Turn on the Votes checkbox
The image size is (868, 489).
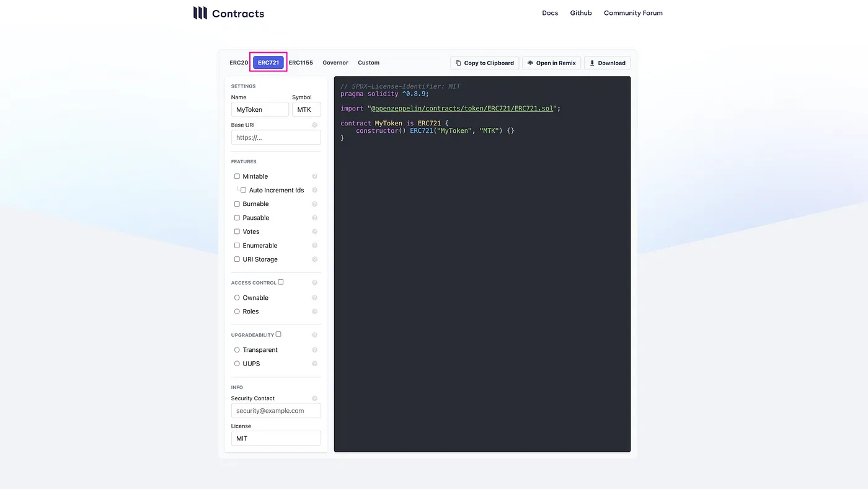[x=237, y=231]
